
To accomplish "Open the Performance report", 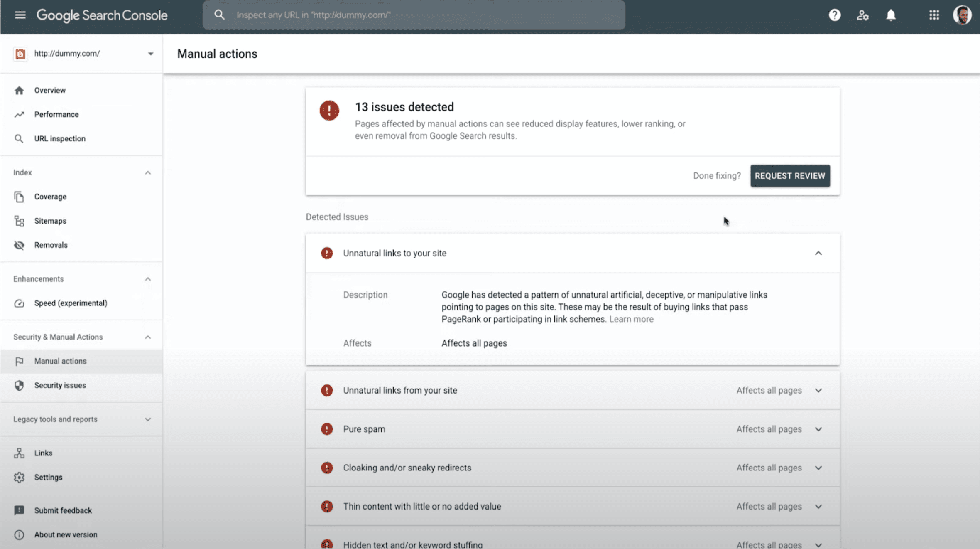I will (81, 114).
